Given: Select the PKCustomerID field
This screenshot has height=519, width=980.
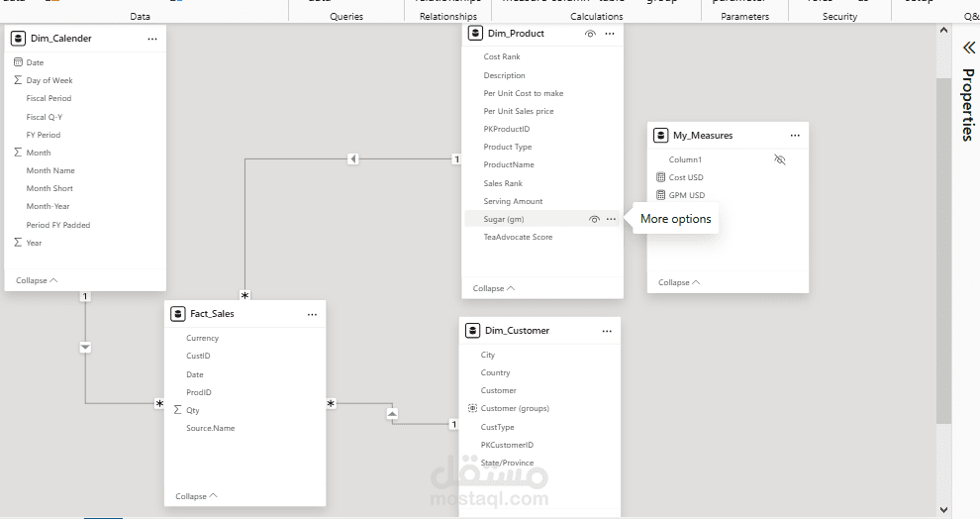Looking at the screenshot, I should [507, 445].
